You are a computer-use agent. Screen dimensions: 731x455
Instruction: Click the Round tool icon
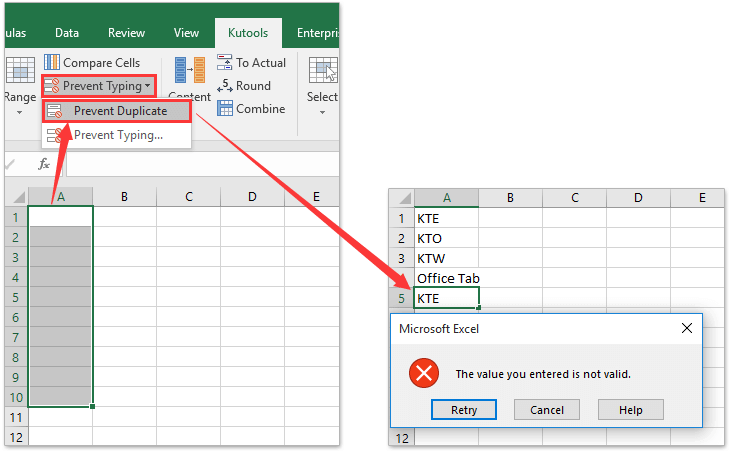(225, 86)
